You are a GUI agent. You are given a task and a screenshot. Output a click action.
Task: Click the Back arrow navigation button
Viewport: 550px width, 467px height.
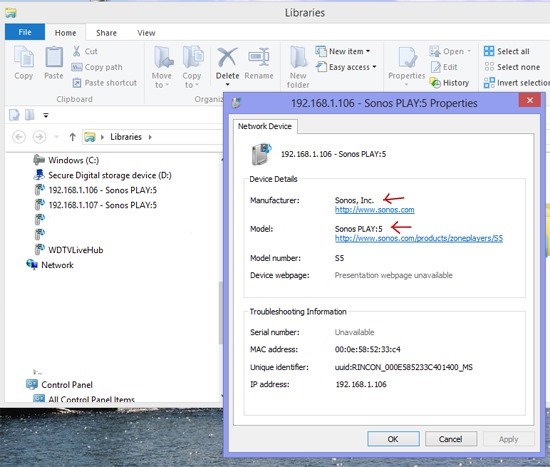(x=19, y=137)
